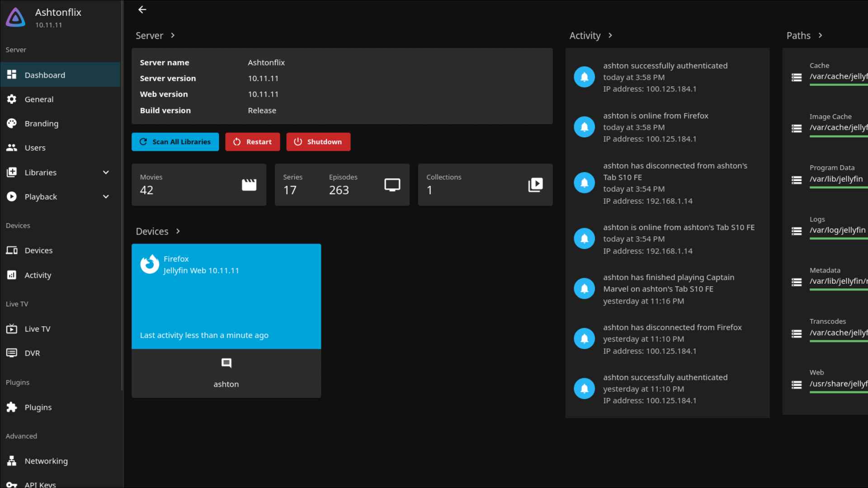Click bell icon for 'online from ashton's Tab' entry
Viewport: 868px width, 488px height.
click(584, 238)
